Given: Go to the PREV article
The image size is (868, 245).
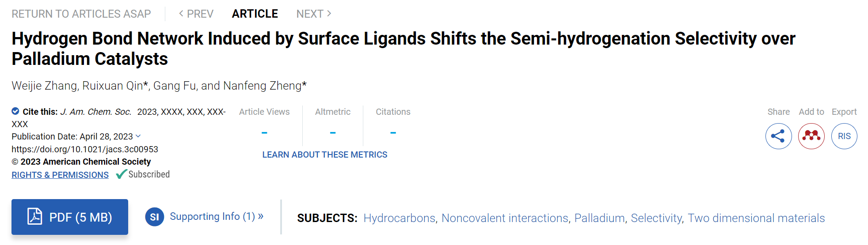Looking at the screenshot, I should [196, 14].
